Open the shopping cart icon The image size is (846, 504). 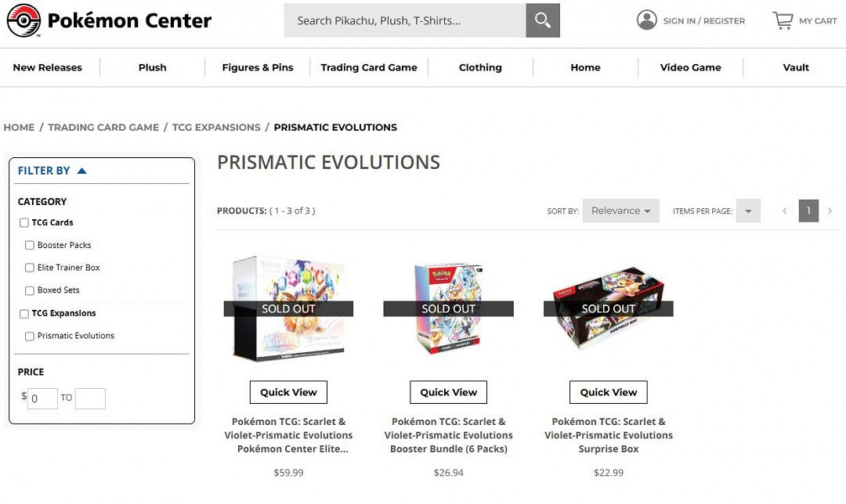[x=783, y=20]
